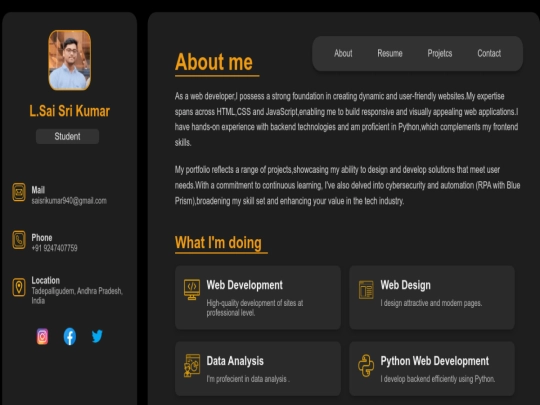The image size is (540, 405).
Task: Click the Location pin icon
Action: pyautogui.click(x=19, y=287)
